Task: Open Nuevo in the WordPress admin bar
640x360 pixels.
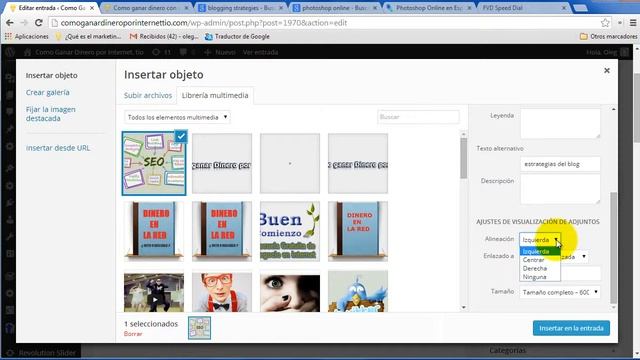Action: 220,52
